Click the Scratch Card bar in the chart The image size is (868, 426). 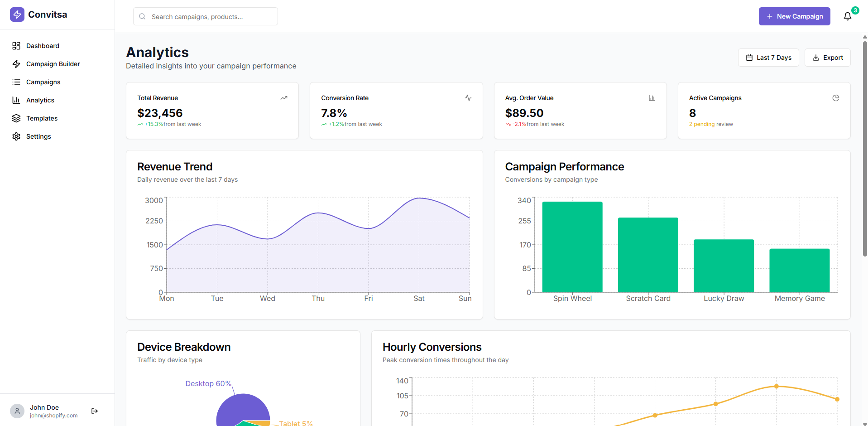pyautogui.click(x=648, y=255)
